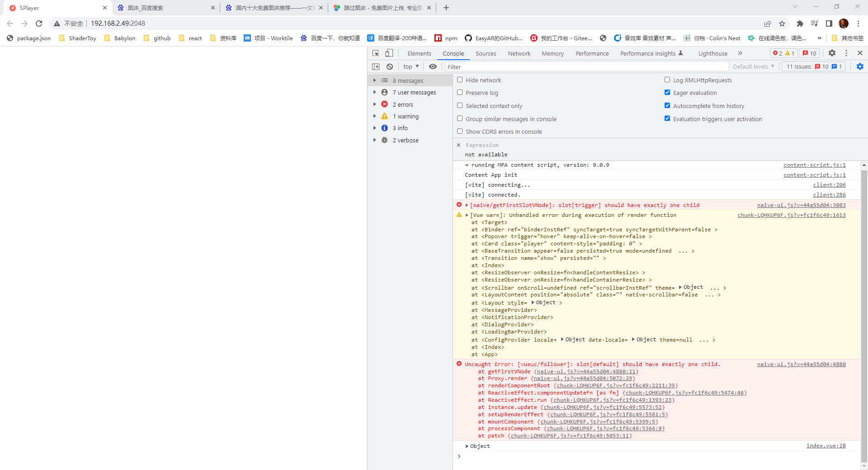Click the console Filter input field

pyautogui.click(x=587, y=67)
